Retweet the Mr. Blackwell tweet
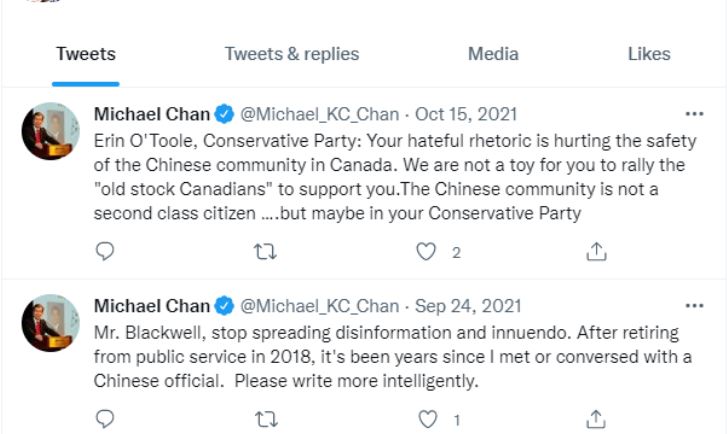 pyautogui.click(x=267, y=419)
